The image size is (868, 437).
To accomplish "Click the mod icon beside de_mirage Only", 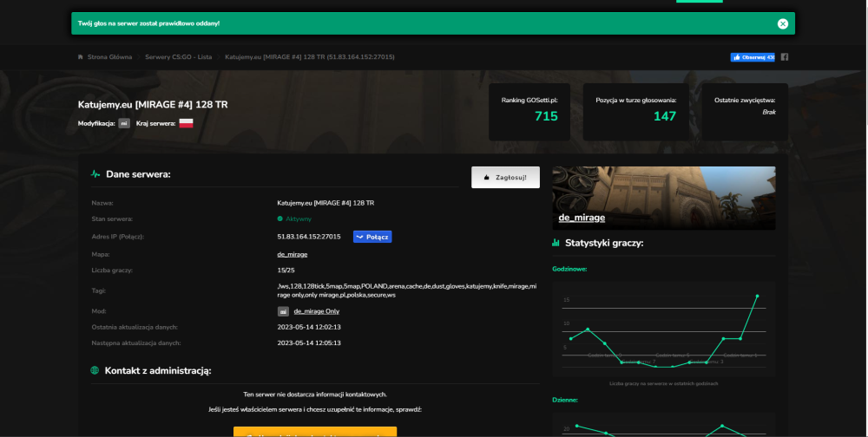I will (283, 311).
